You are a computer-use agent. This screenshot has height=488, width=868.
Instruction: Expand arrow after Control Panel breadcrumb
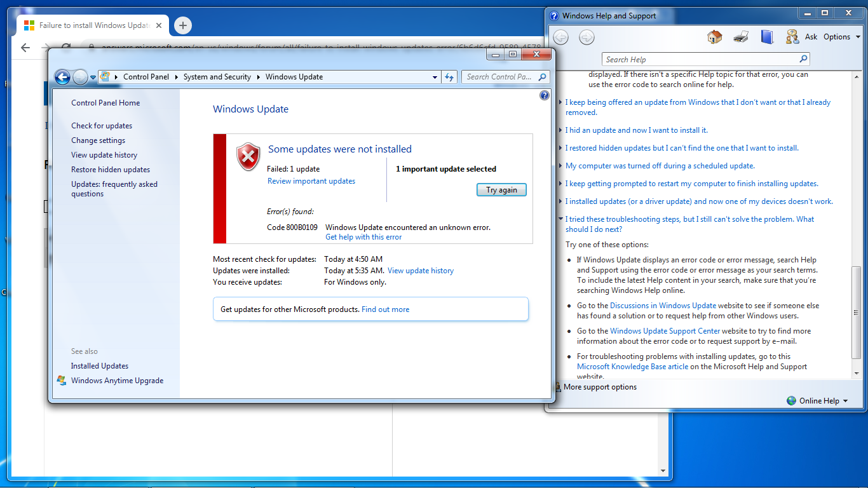coord(177,77)
